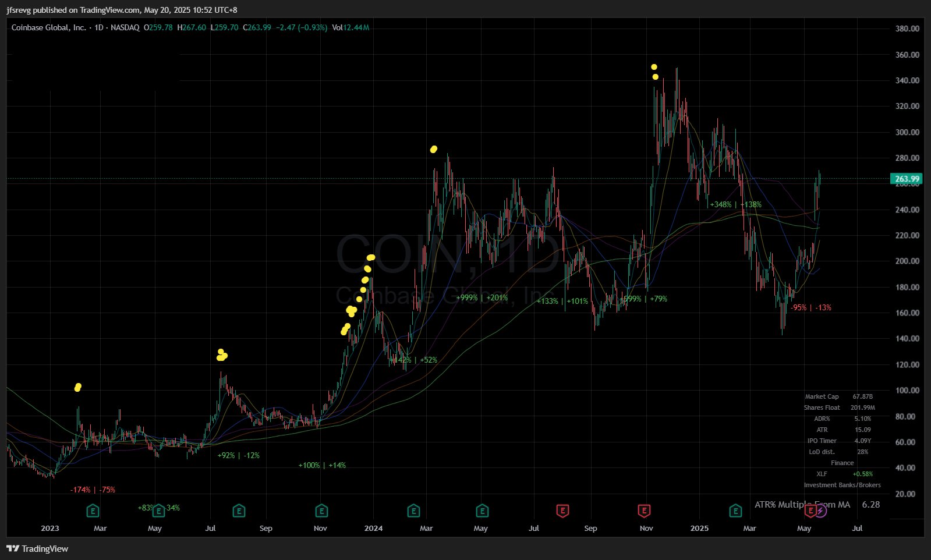Image resolution: width=931 pixels, height=560 pixels.
Task: Click the open value O259.78 in the header
Action: tap(158, 27)
